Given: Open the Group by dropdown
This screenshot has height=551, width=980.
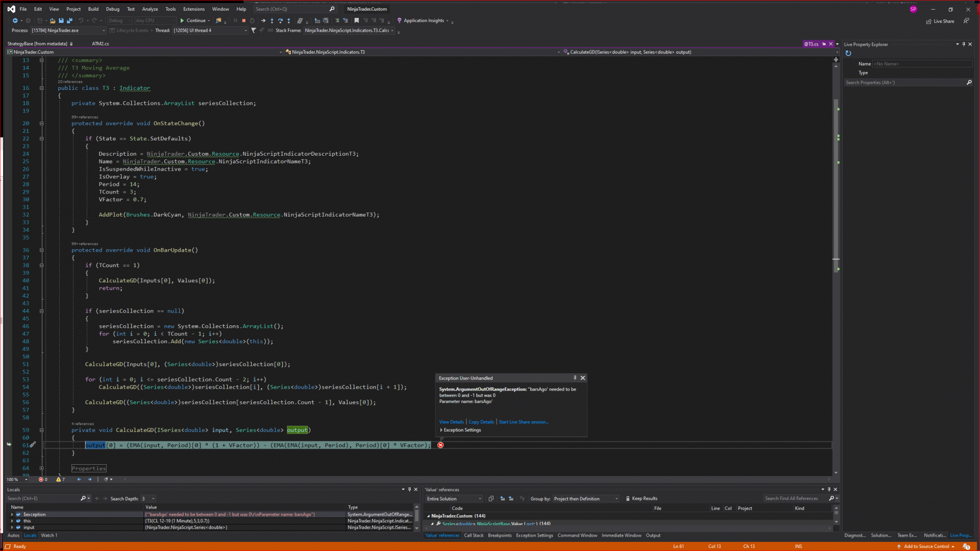Looking at the screenshot, I should tap(586, 499).
